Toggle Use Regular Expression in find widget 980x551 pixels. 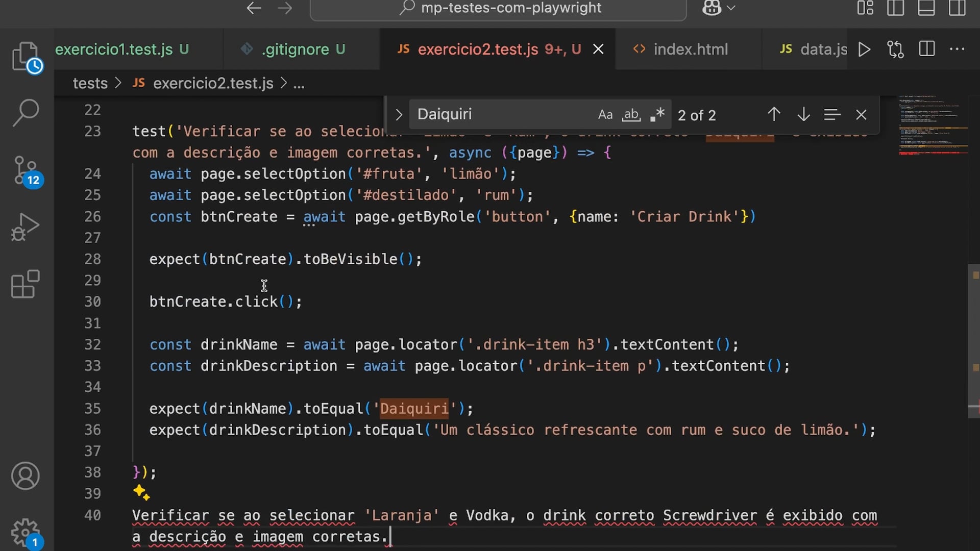pyautogui.click(x=657, y=115)
